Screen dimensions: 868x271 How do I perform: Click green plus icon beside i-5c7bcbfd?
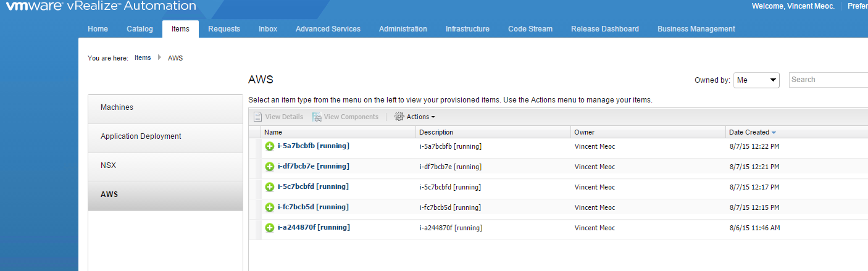point(270,187)
